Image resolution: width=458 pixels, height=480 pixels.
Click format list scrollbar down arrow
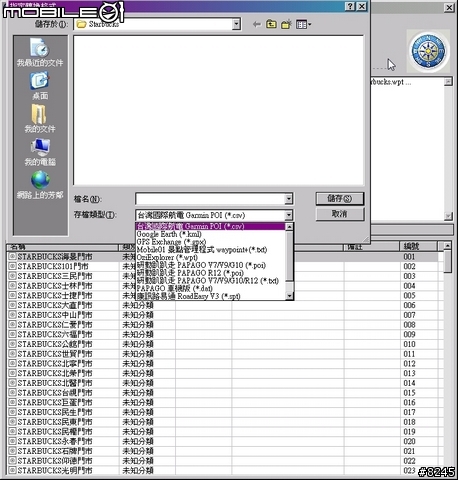[289, 296]
